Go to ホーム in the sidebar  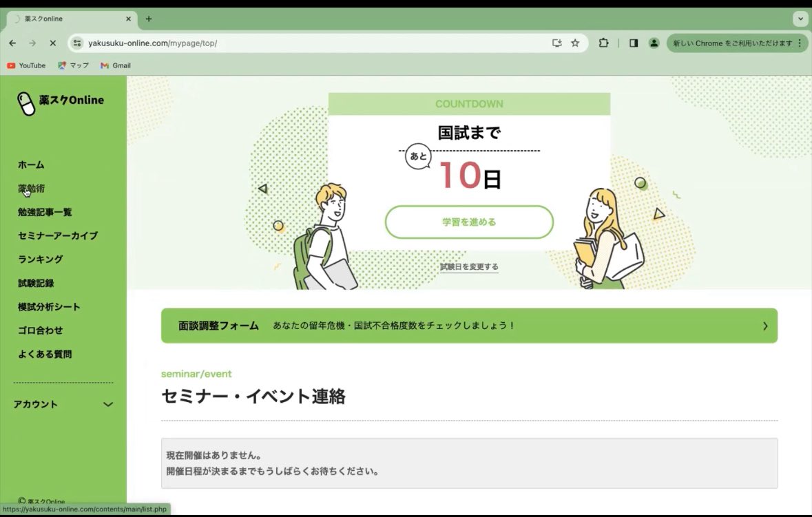[31, 165]
